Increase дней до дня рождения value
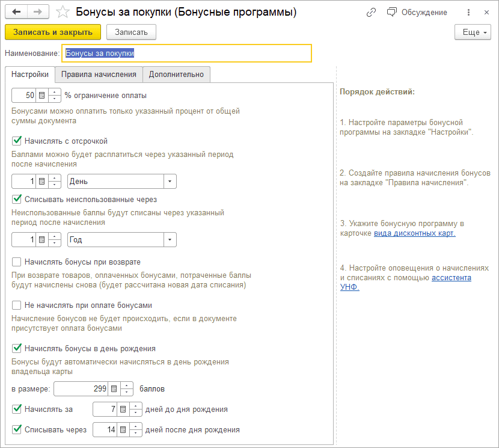499x448 pixels. tap(136, 406)
